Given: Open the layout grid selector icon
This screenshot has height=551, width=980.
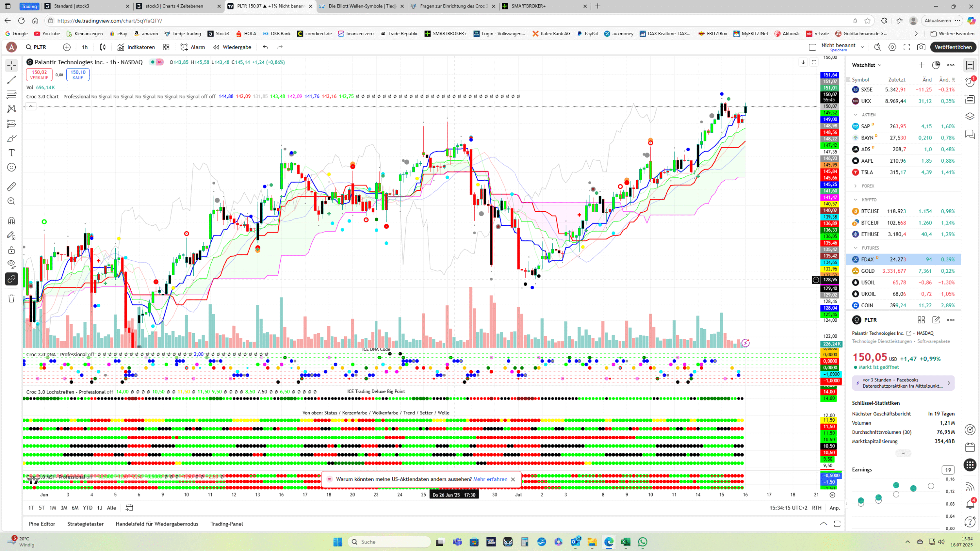Looking at the screenshot, I should 166,47.
